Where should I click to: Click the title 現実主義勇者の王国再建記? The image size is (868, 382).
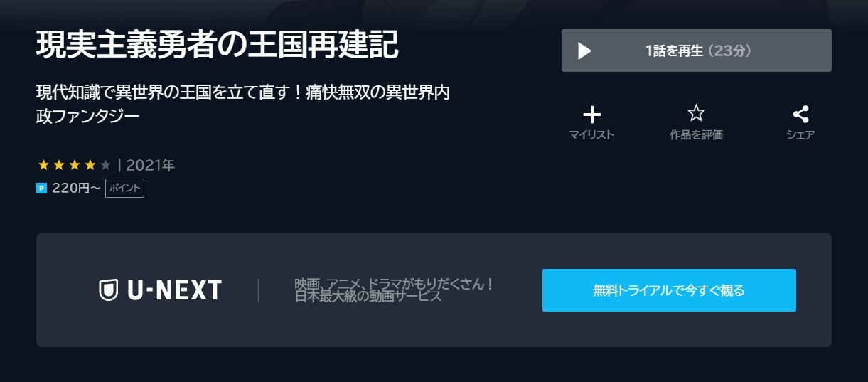click(218, 46)
